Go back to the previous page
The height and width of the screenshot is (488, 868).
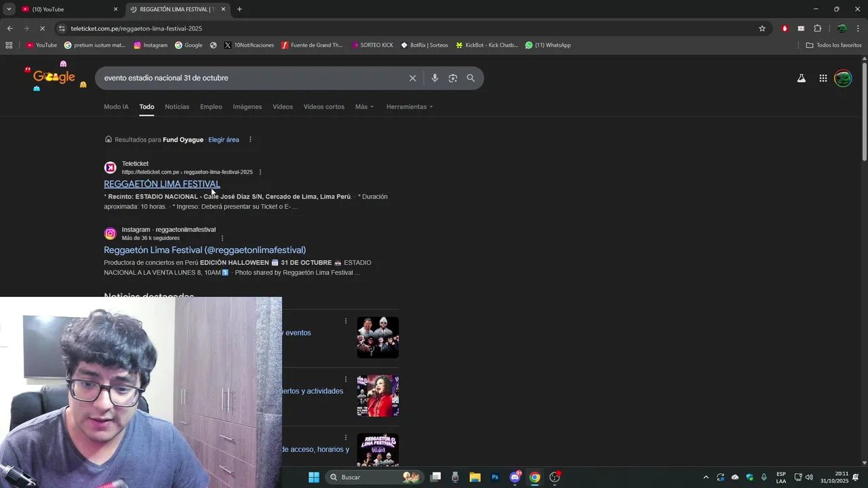tap(9, 28)
